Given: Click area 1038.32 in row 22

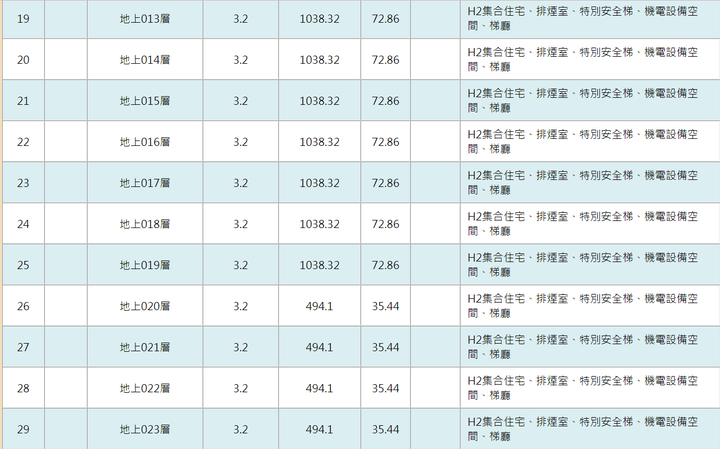Looking at the screenshot, I should click(320, 142).
